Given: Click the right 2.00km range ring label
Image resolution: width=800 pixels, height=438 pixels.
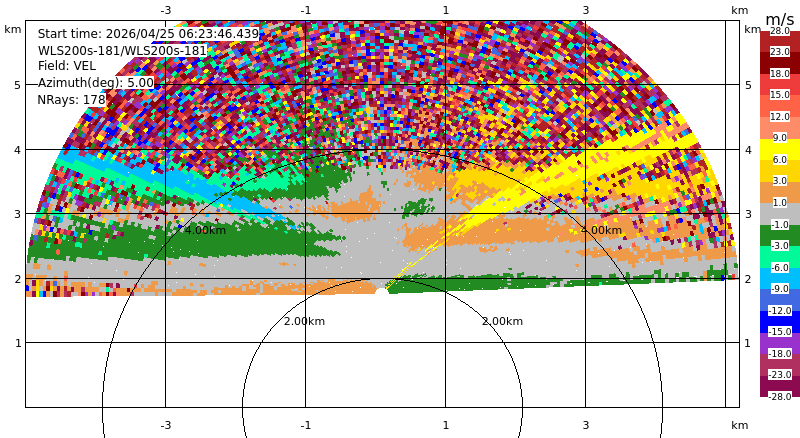Looking at the screenshot, I should point(503,321).
